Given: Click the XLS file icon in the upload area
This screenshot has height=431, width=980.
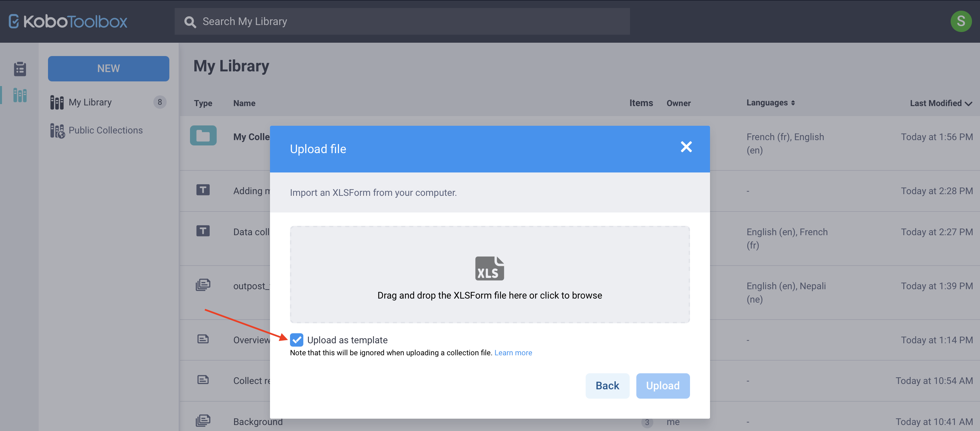Looking at the screenshot, I should [x=489, y=268].
